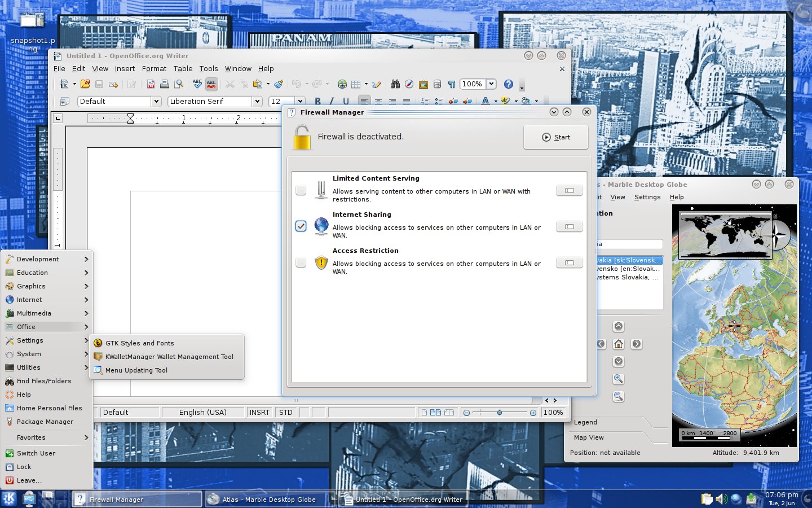Click the Marble search input field
The width and height of the screenshot is (812, 508).
pos(629,244)
